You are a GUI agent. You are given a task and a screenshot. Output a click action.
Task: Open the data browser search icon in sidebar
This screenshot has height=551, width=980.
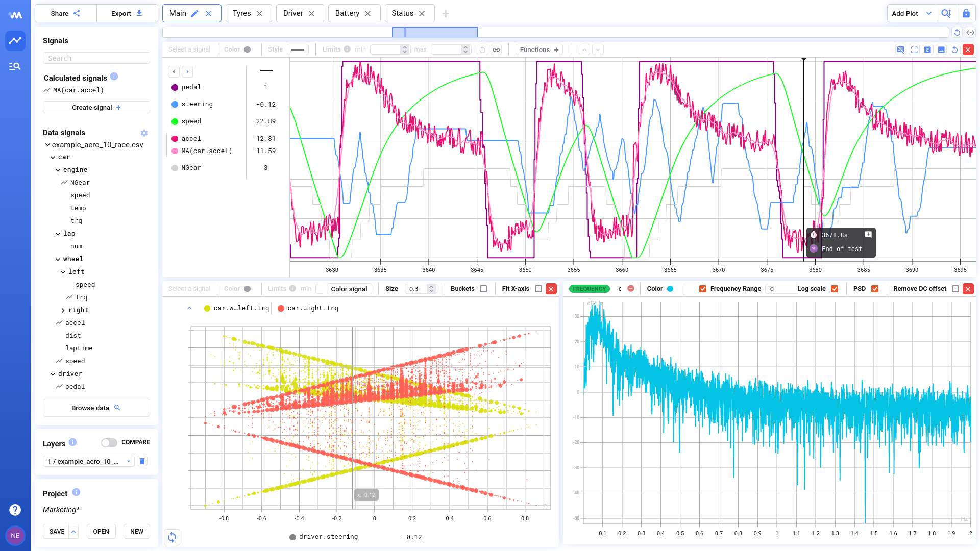15,66
